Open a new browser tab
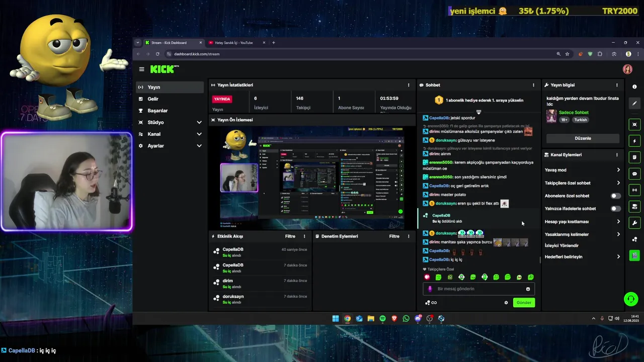 (274, 43)
